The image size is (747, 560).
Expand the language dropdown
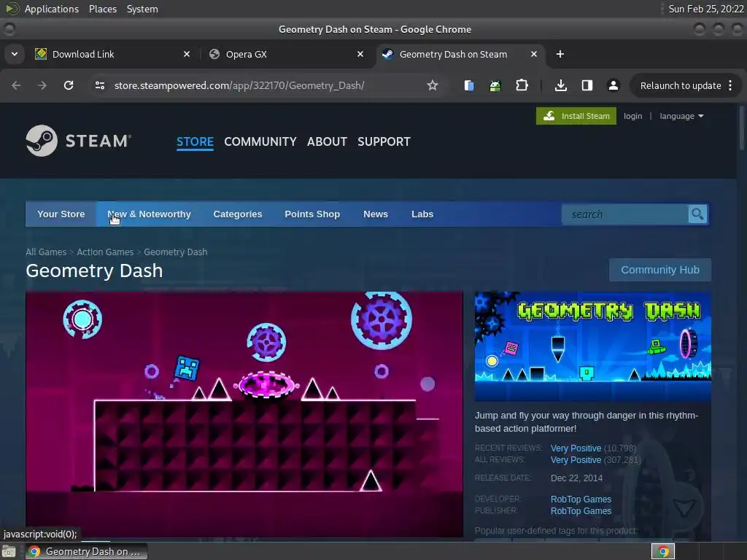point(681,116)
